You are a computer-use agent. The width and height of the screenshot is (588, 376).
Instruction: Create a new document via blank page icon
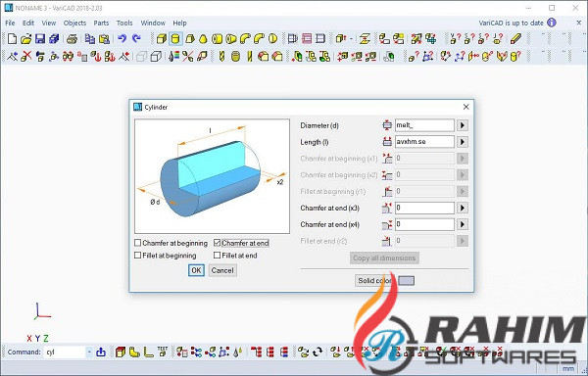pyautogui.click(x=12, y=38)
